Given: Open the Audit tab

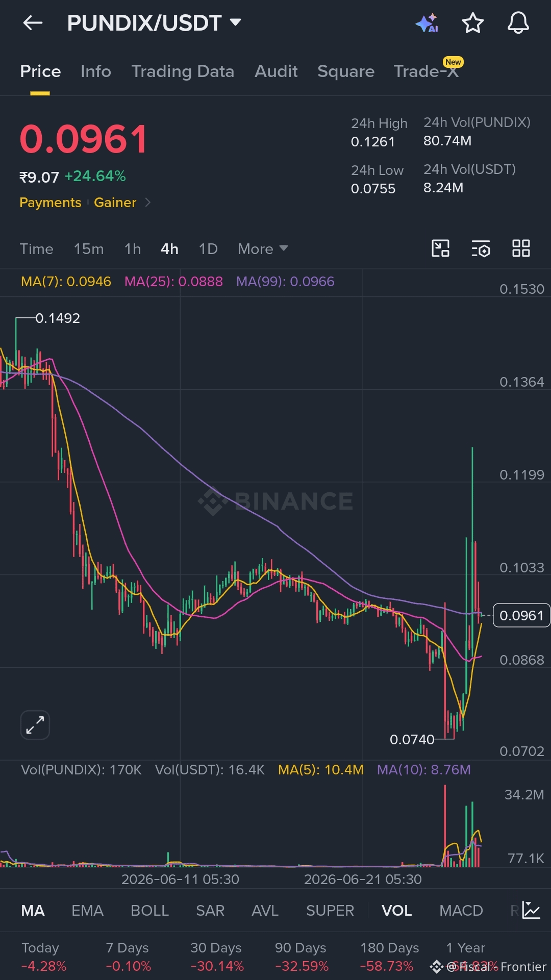Looking at the screenshot, I should 276,71.
